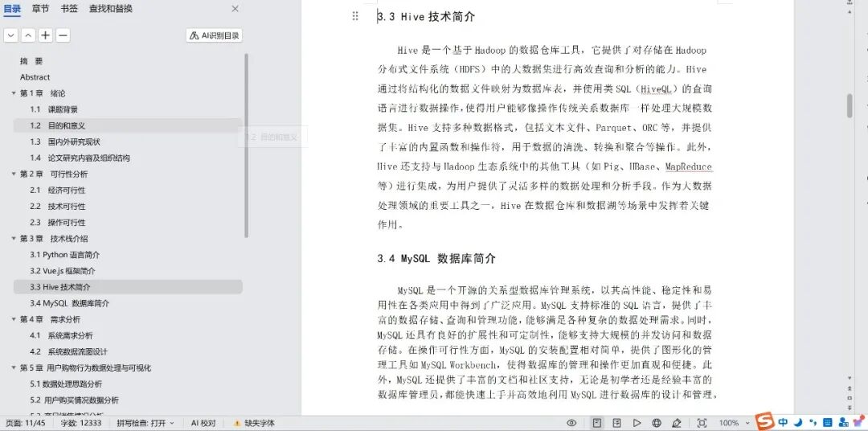Screen dimensions: 868x431
Task: Click the 第1章 绪论 heading label
Action: [43, 93]
